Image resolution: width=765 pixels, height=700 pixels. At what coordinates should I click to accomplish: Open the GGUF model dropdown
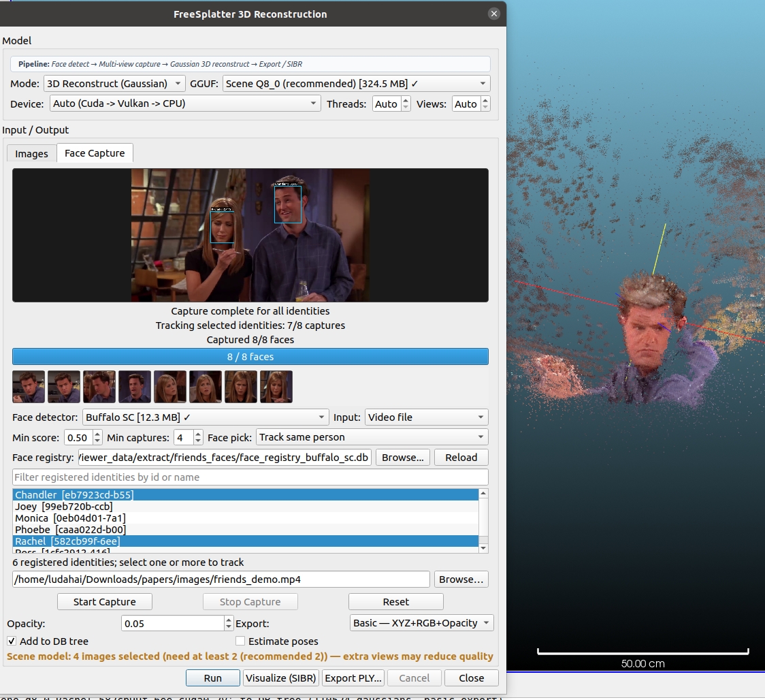(356, 84)
